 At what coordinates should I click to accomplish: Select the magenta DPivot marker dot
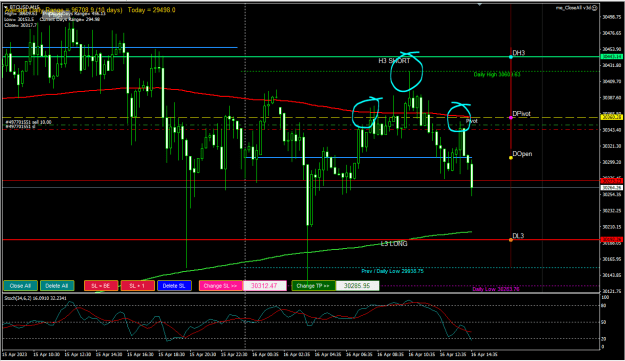click(511, 118)
